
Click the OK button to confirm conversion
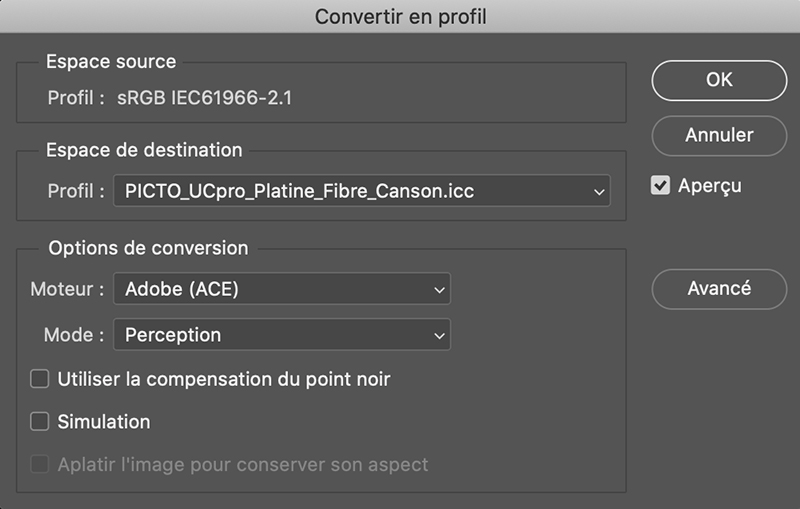point(719,81)
